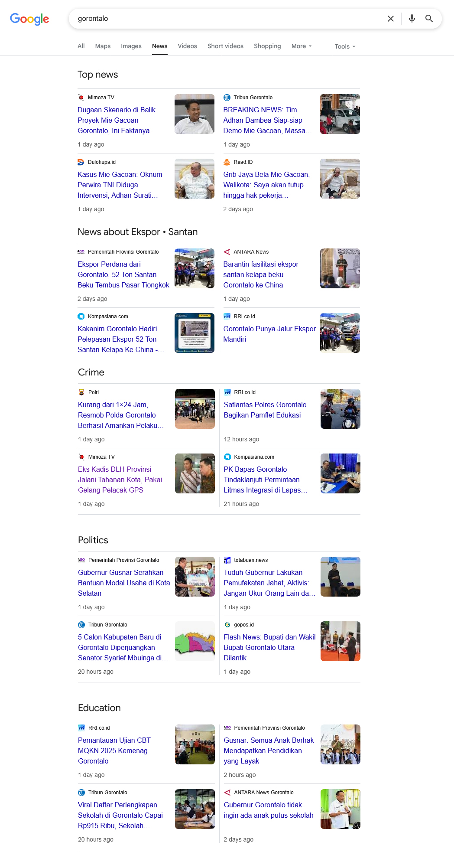Open 'Kurang dari 1×24 Jam, Resmob Polda' article
454x868 pixels.
pyautogui.click(x=121, y=415)
